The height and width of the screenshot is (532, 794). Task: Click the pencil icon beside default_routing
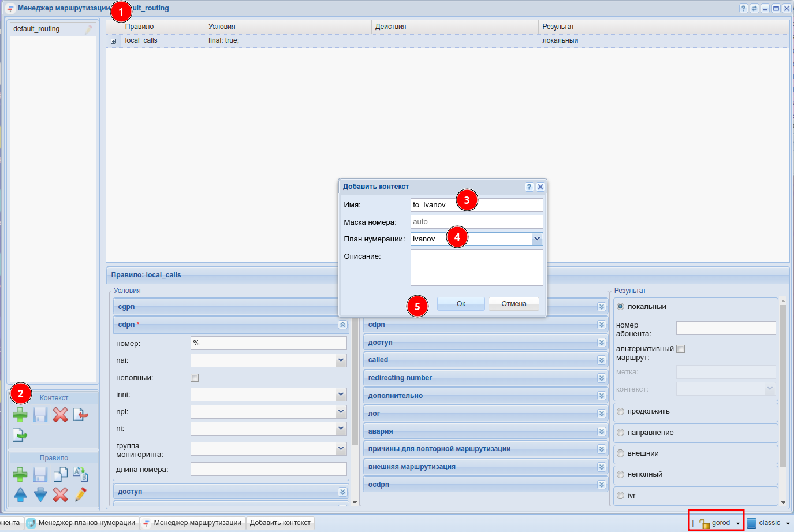(89, 29)
